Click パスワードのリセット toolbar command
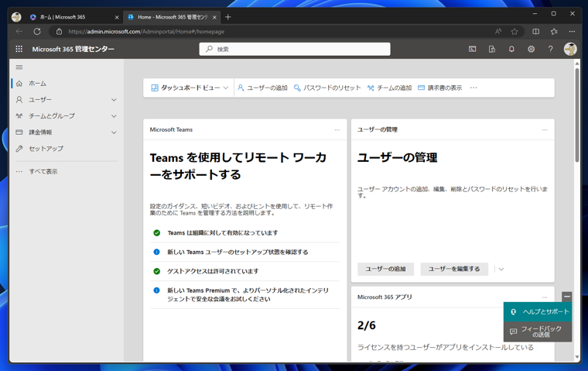Image resolution: width=588 pixels, height=371 pixels. [327, 88]
